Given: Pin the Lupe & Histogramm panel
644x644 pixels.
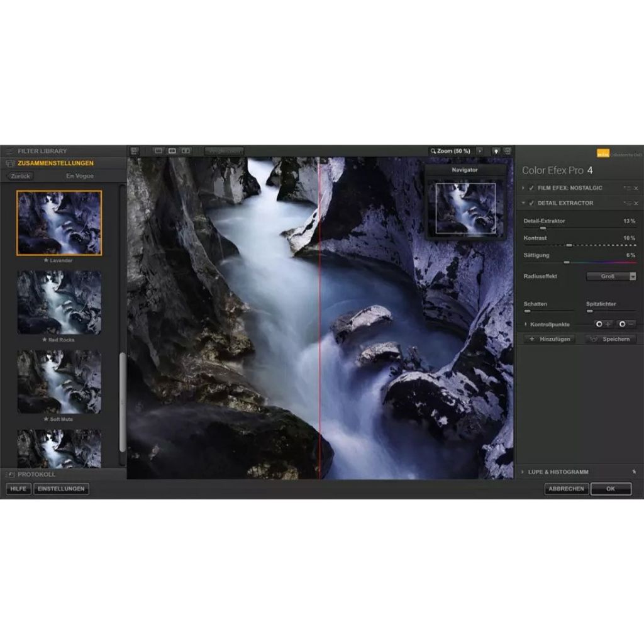Looking at the screenshot, I should tap(634, 472).
